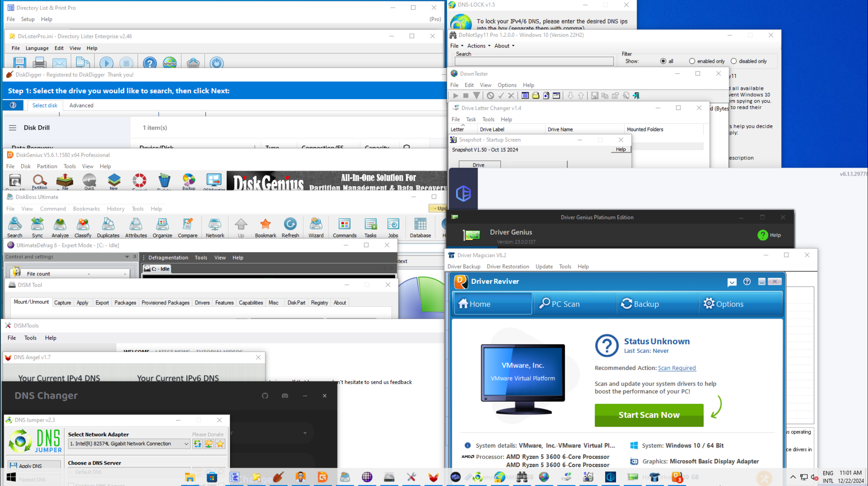Open Microsoft Store from the taskbar

(x=212, y=477)
